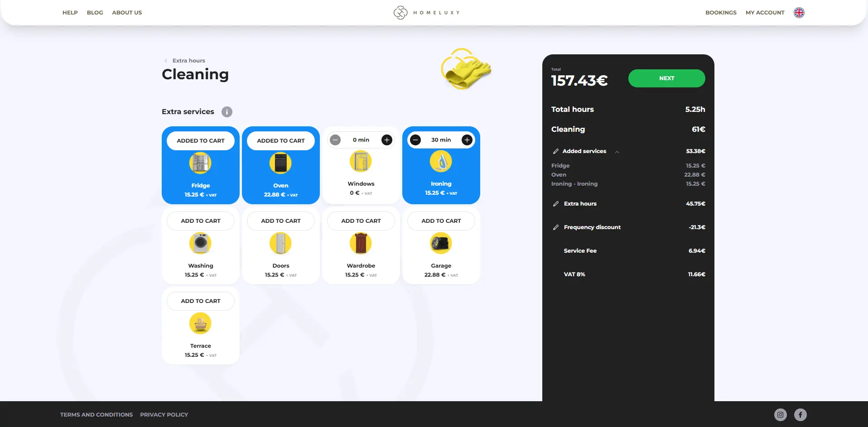Open My Account
Viewport: 868px width, 427px height.
765,13
